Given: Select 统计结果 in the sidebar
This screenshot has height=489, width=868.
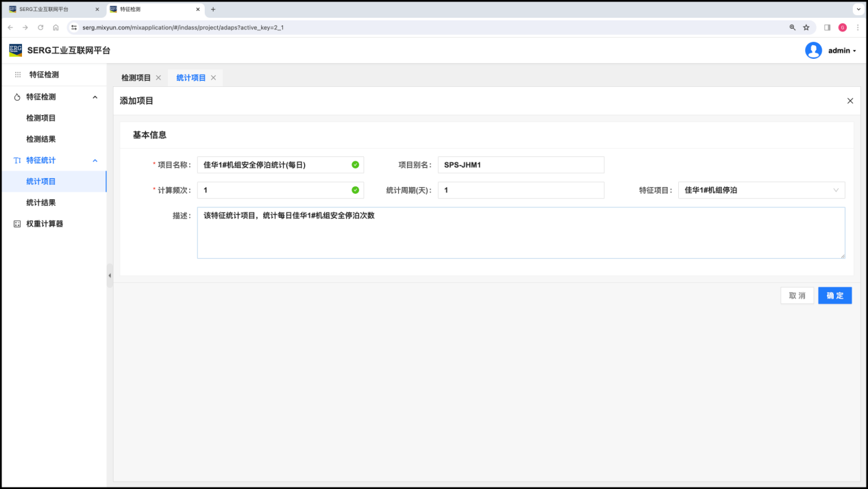Looking at the screenshot, I should (41, 203).
